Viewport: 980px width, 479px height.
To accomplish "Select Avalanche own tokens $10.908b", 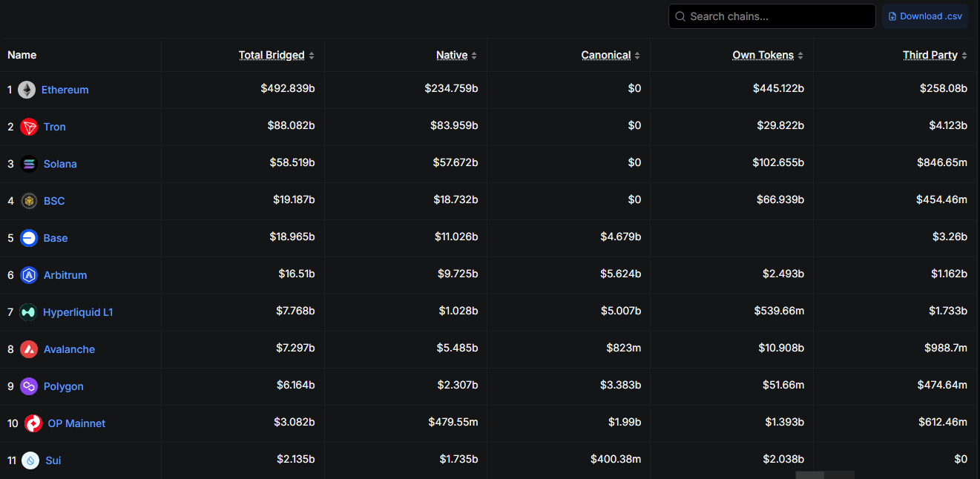I will click(x=781, y=348).
